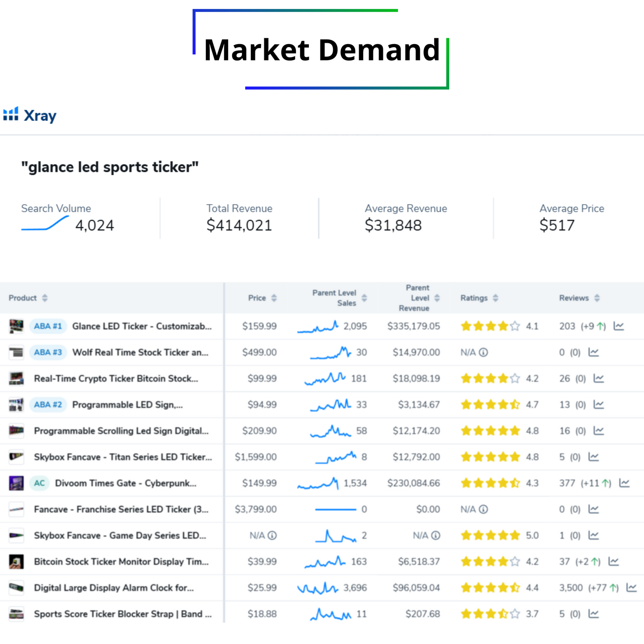Screen dimensions: 644x644
Task: Click the $335,179.05 revenue cell
Action: [414, 326]
